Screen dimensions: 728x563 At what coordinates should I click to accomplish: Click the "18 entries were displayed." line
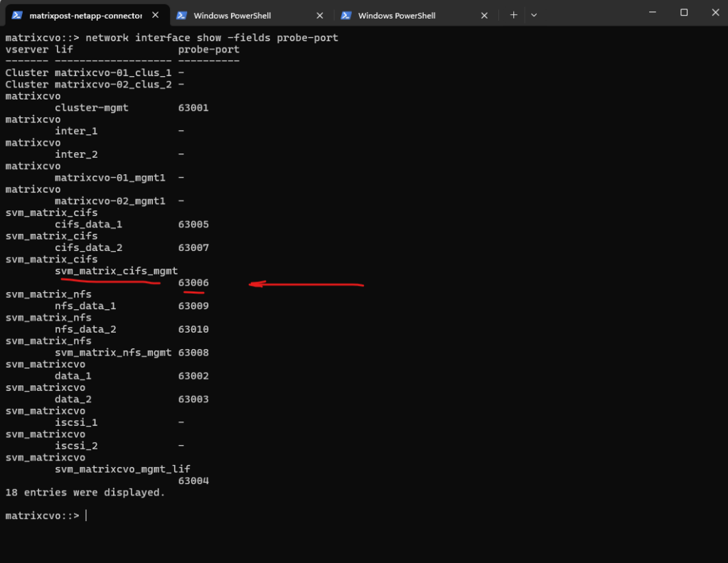pyautogui.click(x=85, y=492)
